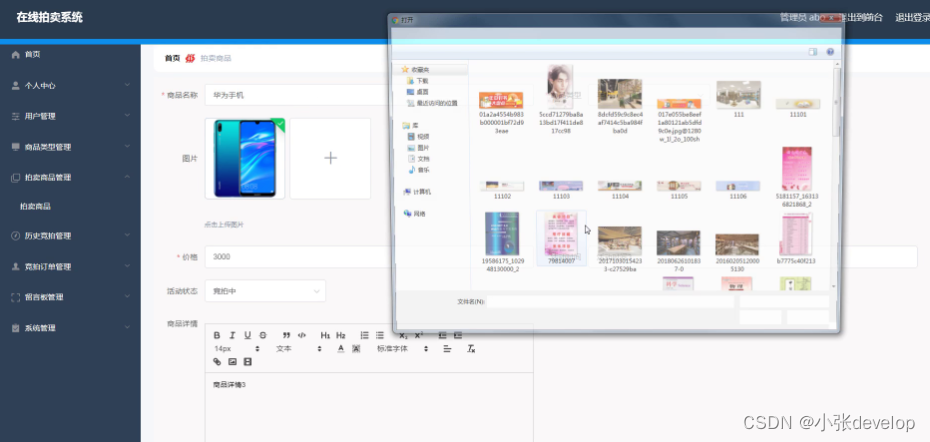Click the plus box to upload image

[330, 158]
